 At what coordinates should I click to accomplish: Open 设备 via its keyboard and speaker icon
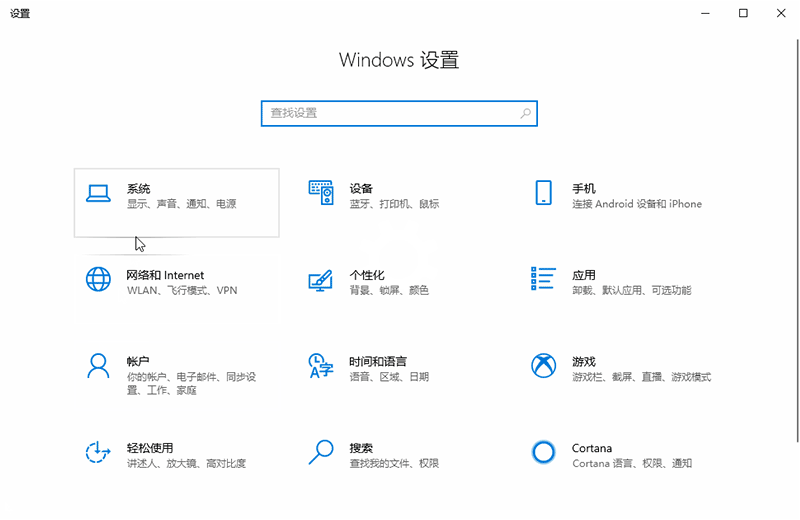320,194
